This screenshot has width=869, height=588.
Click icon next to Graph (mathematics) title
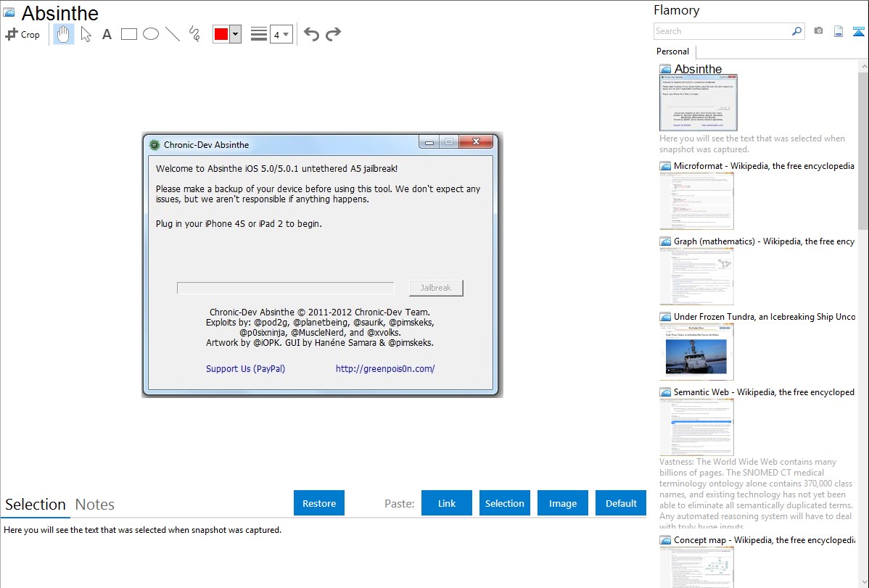point(665,241)
